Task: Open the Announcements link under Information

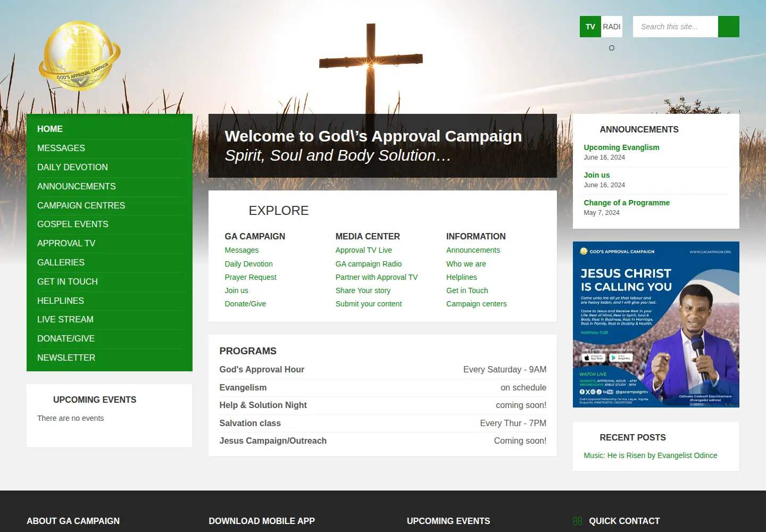Action: [473, 250]
